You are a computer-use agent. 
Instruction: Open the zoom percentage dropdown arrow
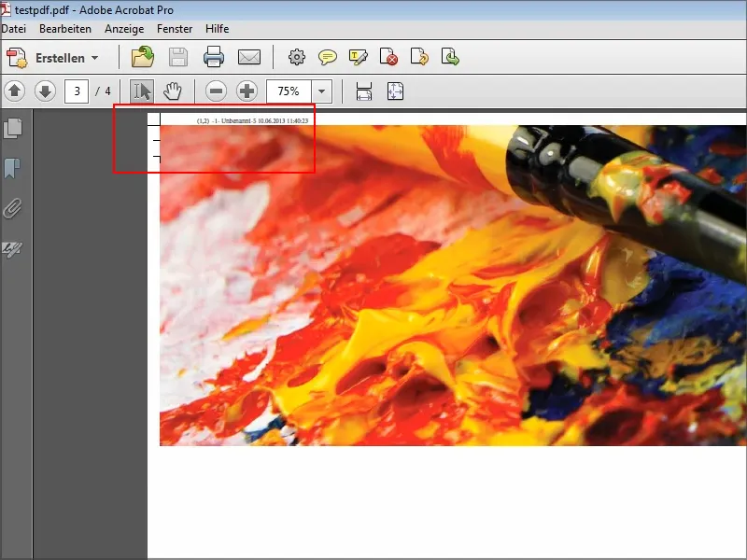pos(322,91)
